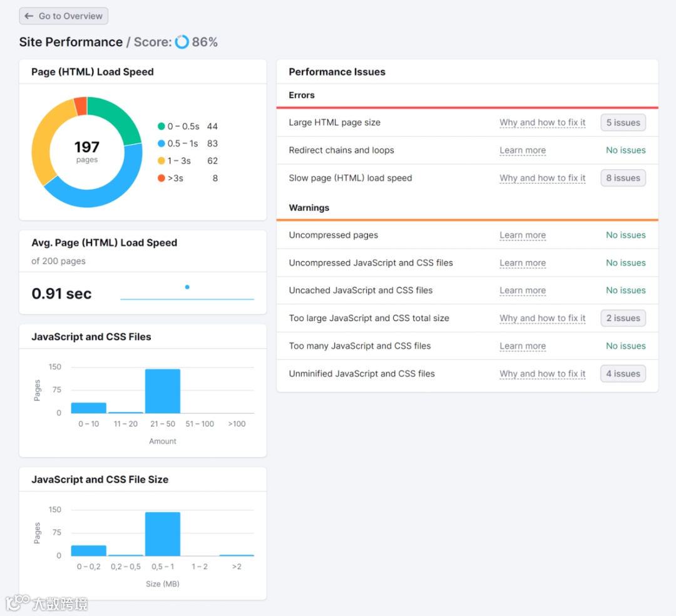Open 'Why and how to fix it' for too large total size
676x616 pixels.
pyautogui.click(x=542, y=318)
